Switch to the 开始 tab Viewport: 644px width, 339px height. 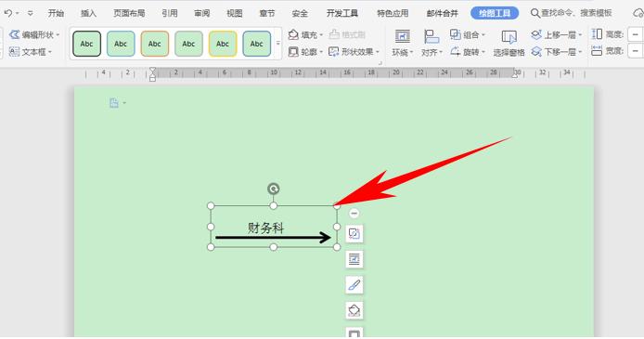coord(56,13)
